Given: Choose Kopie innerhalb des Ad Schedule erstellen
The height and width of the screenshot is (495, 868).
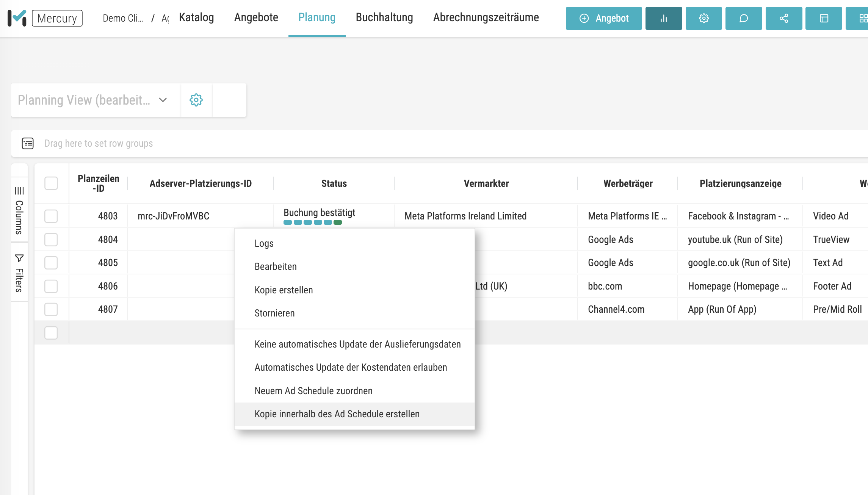Looking at the screenshot, I should (337, 414).
